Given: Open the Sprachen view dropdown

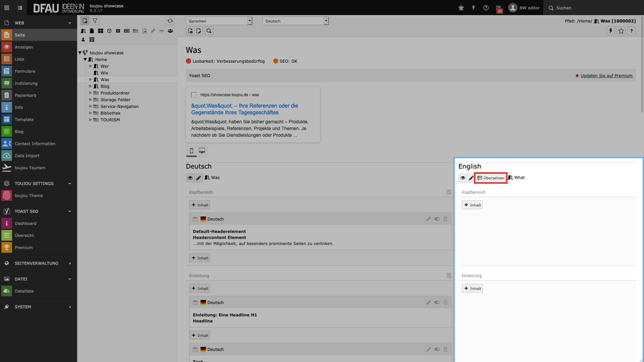Looking at the screenshot, I should [219, 21].
